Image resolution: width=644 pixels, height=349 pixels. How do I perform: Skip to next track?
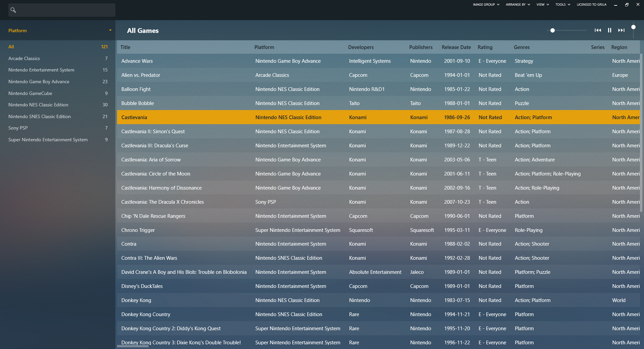[621, 30]
